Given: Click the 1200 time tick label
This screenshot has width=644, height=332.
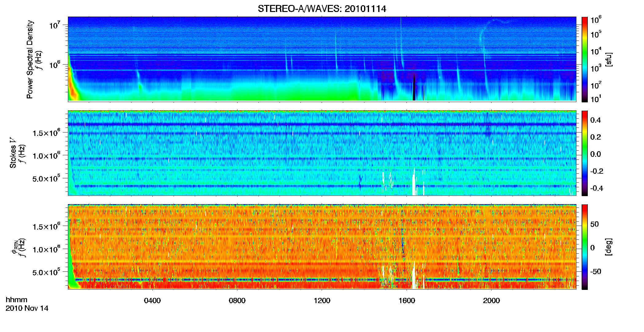Looking at the screenshot, I should point(322,301).
